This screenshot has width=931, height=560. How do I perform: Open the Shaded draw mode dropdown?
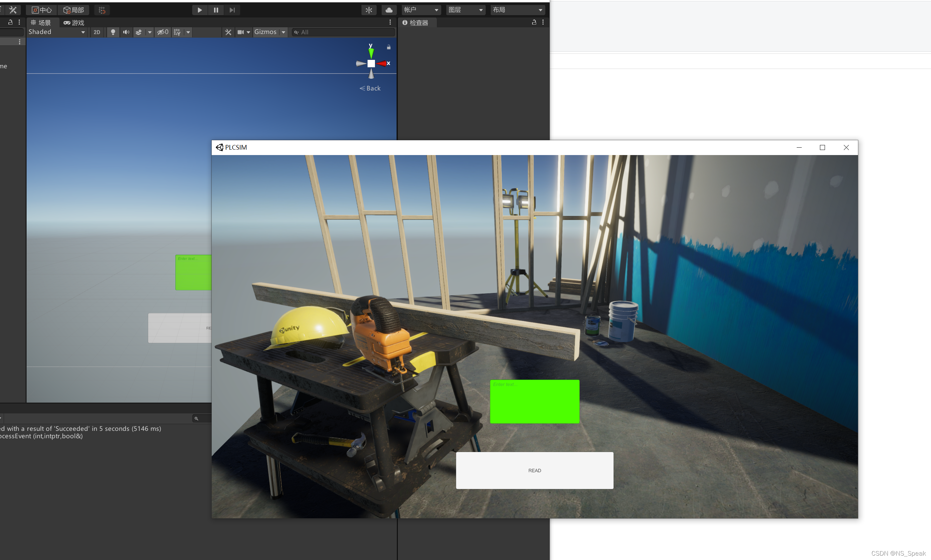(57, 32)
